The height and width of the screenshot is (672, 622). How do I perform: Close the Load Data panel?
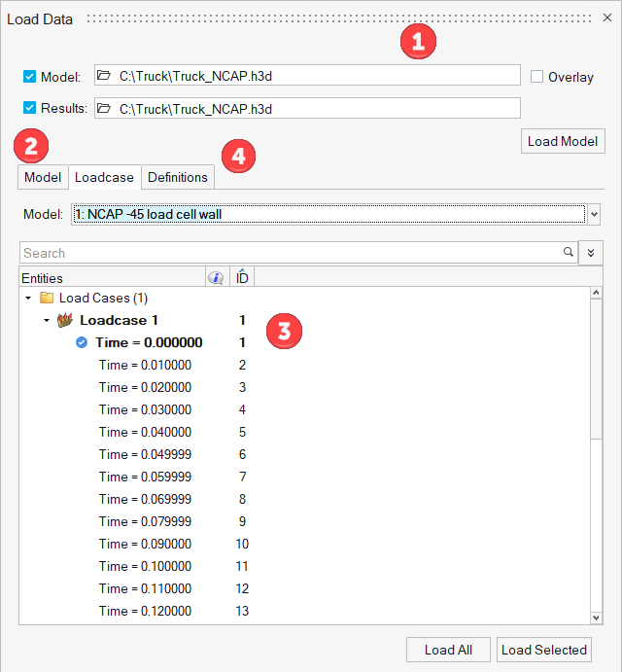coord(607,18)
